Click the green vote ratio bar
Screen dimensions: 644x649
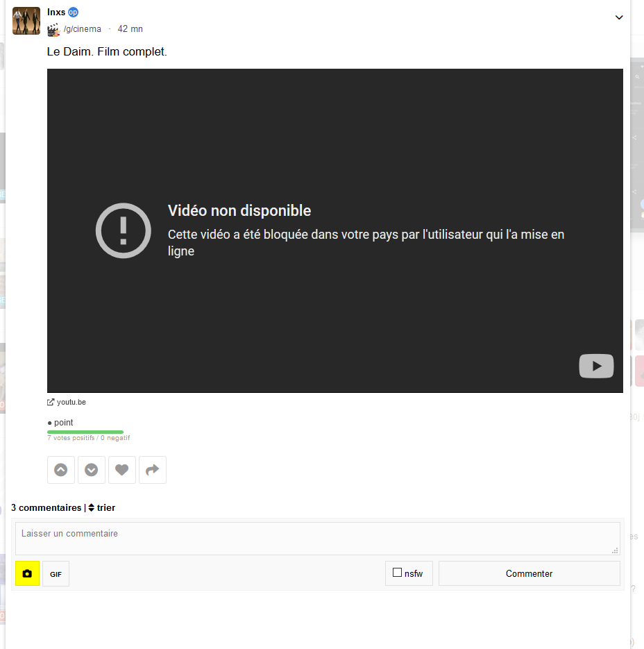[x=85, y=432]
